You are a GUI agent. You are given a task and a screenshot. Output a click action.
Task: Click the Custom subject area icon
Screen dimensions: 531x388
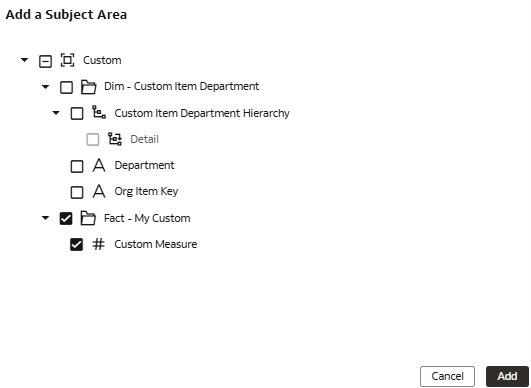(x=67, y=60)
